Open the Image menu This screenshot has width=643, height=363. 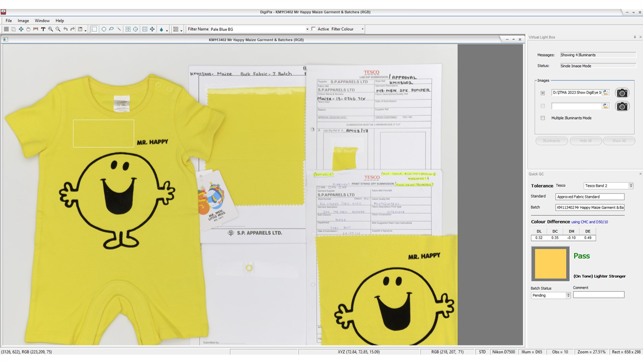click(x=23, y=21)
